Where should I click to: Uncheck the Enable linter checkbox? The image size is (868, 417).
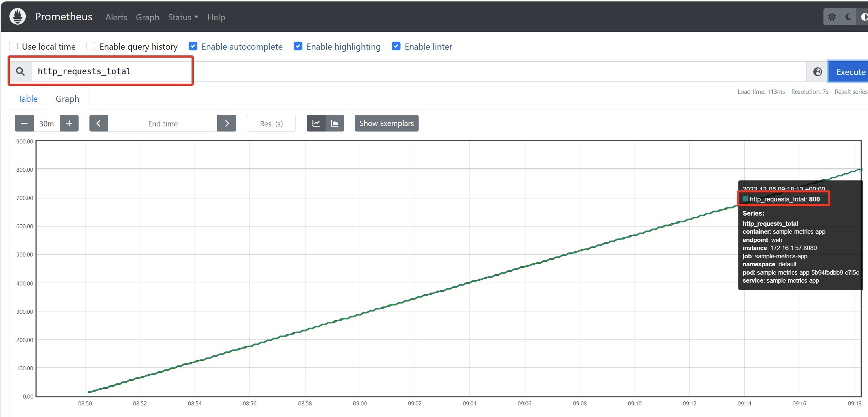pyautogui.click(x=396, y=46)
